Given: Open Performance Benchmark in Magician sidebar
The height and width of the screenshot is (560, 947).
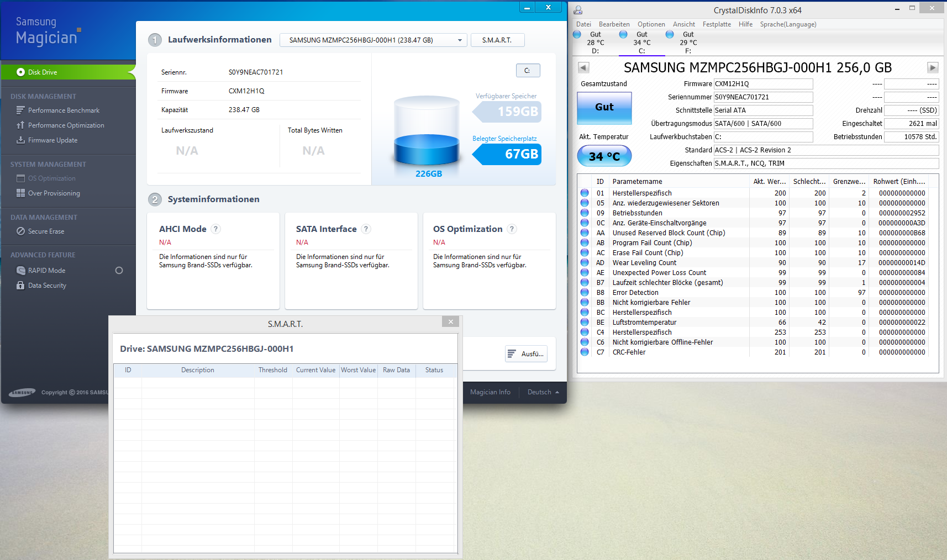Looking at the screenshot, I should coord(64,110).
